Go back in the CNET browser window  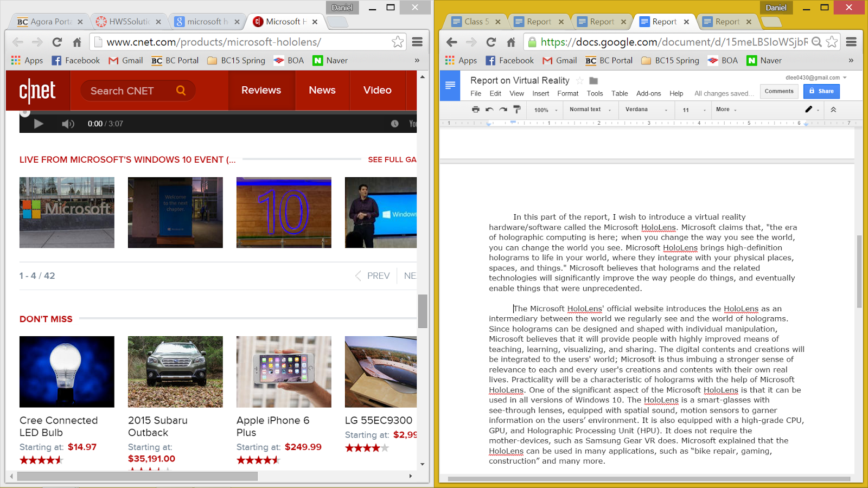coord(18,42)
